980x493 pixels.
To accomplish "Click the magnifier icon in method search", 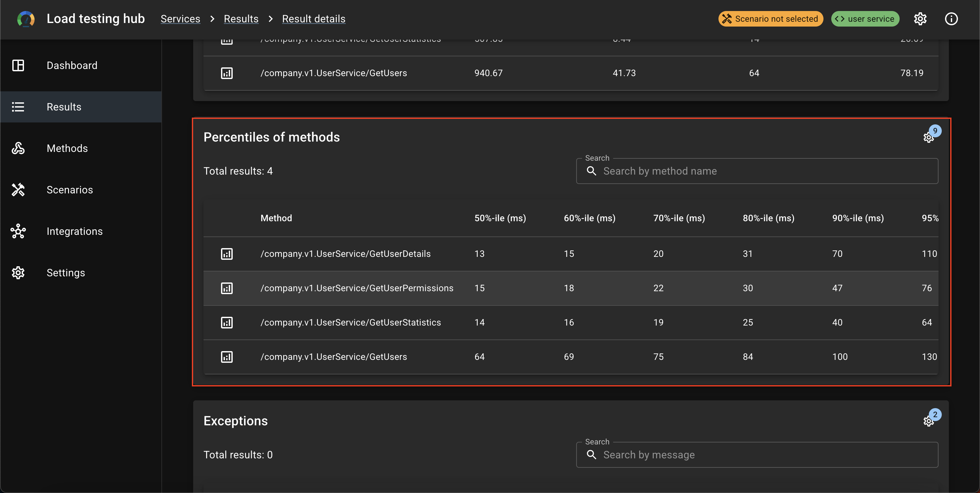I will click(x=591, y=171).
